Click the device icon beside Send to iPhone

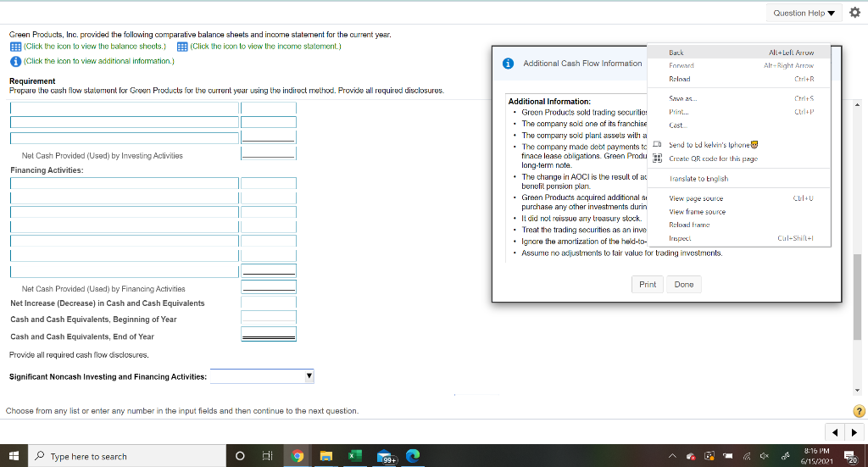point(657,144)
